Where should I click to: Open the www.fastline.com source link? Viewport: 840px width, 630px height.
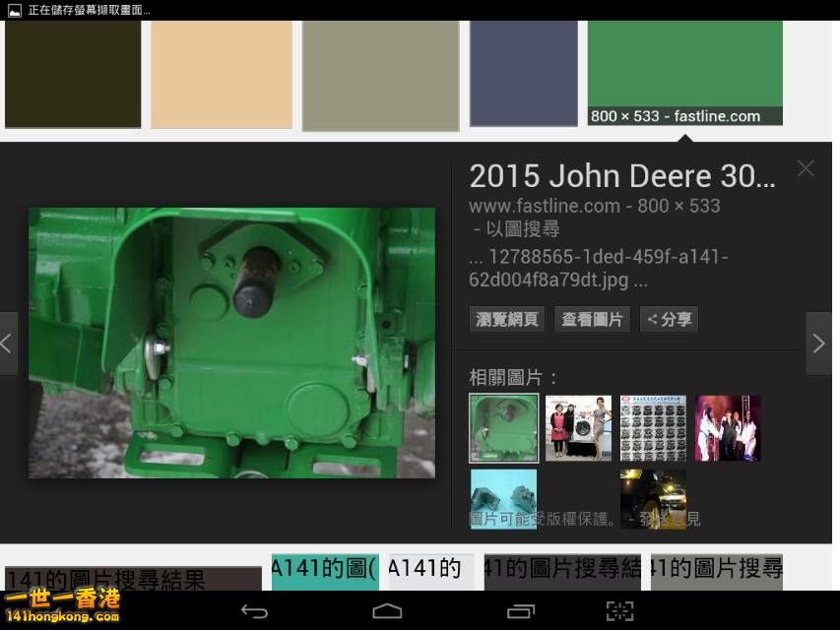(x=545, y=207)
